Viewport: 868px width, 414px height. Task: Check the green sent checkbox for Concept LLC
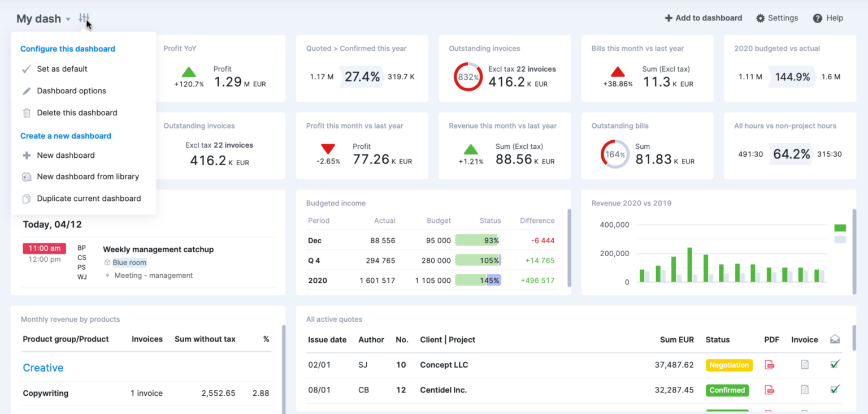(x=835, y=365)
